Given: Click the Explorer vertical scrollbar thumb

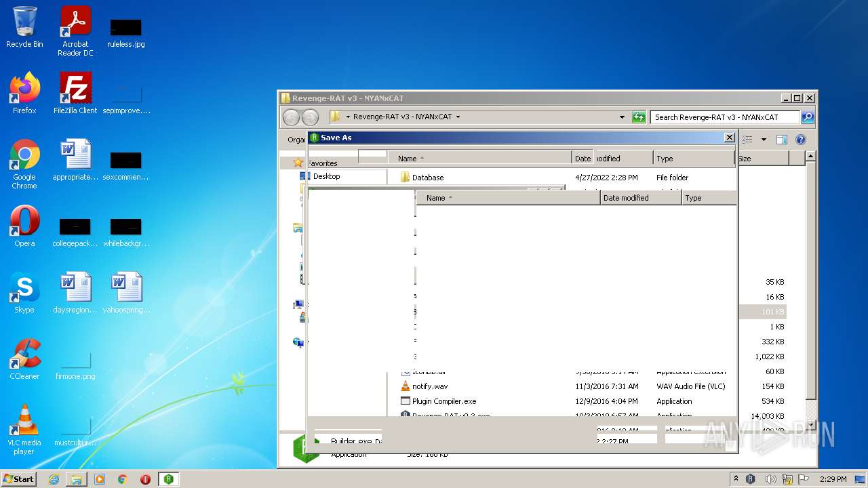Looking at the screenshot, I should [810, 281].
